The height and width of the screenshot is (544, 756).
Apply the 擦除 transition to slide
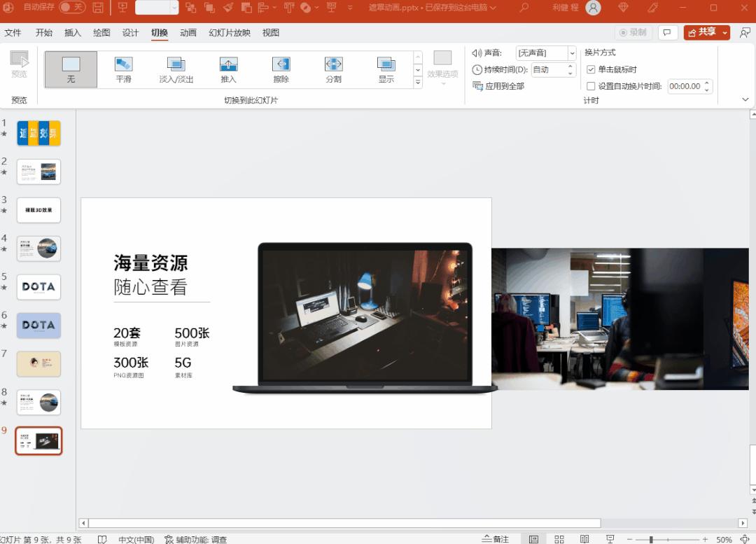click(281, 69)
